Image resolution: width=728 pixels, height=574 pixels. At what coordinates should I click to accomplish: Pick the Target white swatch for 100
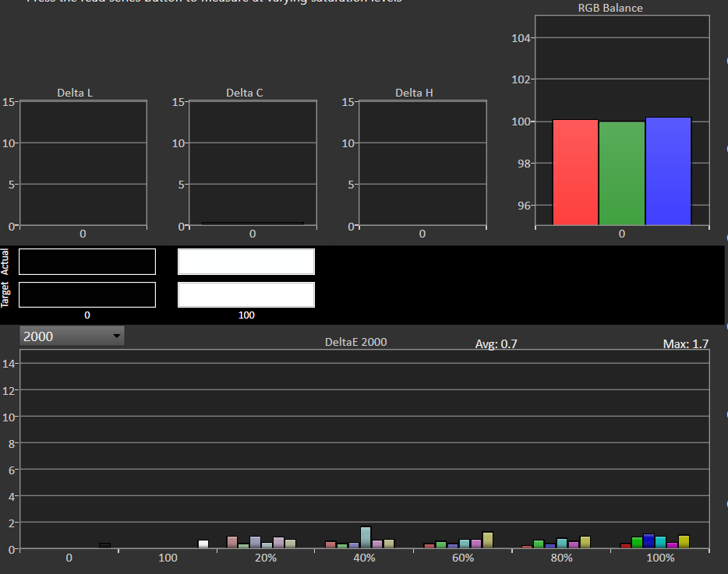tap(246, 294)
